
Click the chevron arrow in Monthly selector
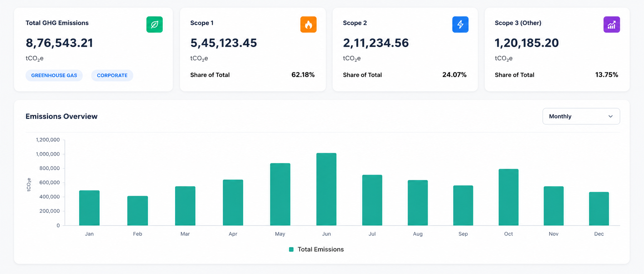pos(611,116)
